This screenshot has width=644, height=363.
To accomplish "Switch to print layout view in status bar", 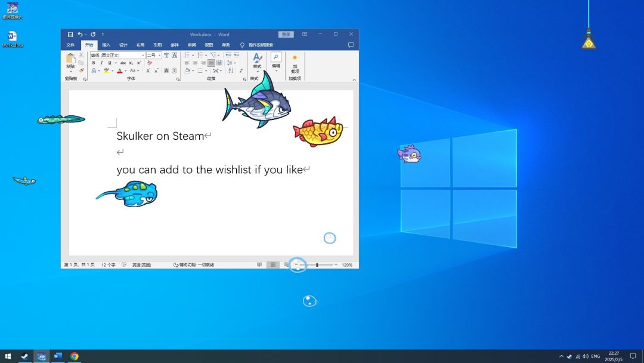I will point(273,264).
